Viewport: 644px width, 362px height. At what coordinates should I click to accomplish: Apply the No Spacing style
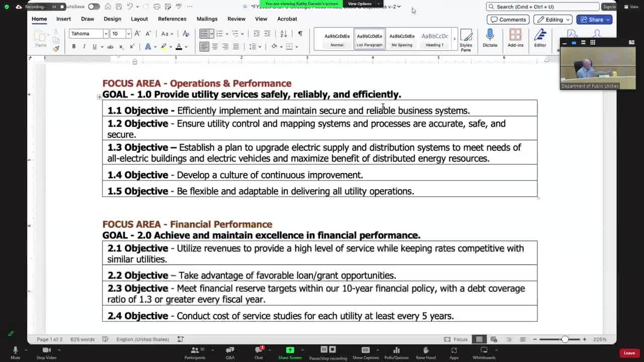(402, 40)
